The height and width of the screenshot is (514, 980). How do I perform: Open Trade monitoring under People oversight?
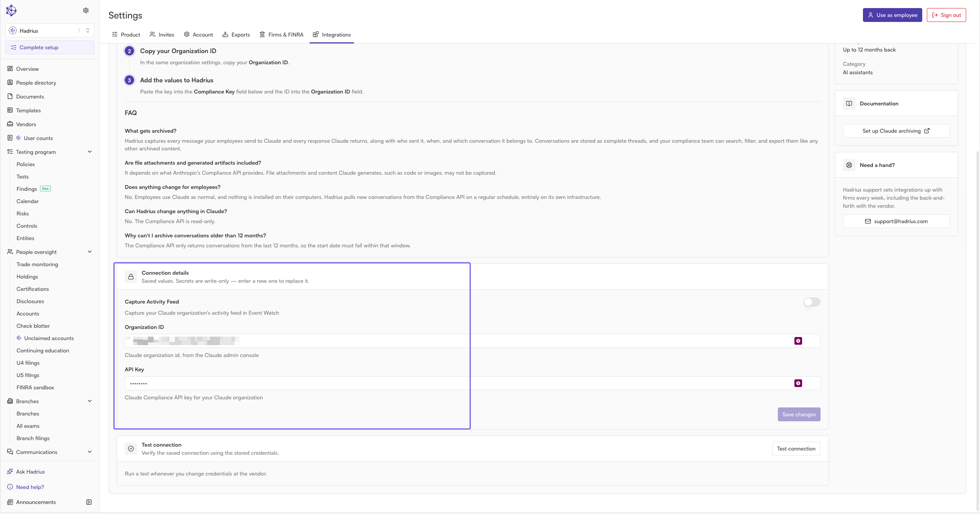(x=37, y=264)
